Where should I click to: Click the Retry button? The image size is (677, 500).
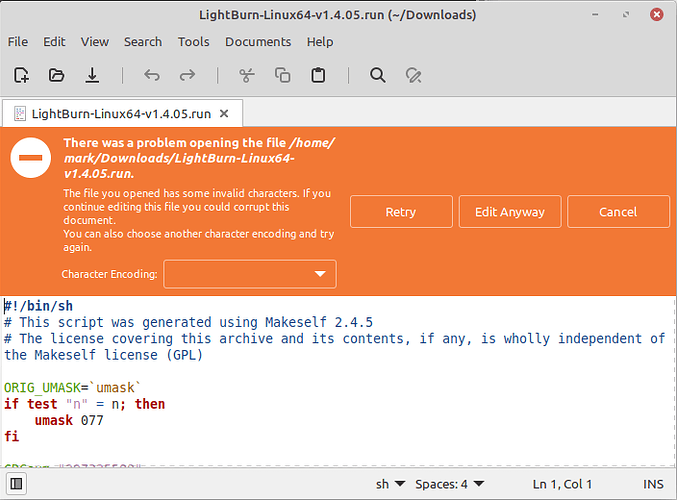[401, 212]
